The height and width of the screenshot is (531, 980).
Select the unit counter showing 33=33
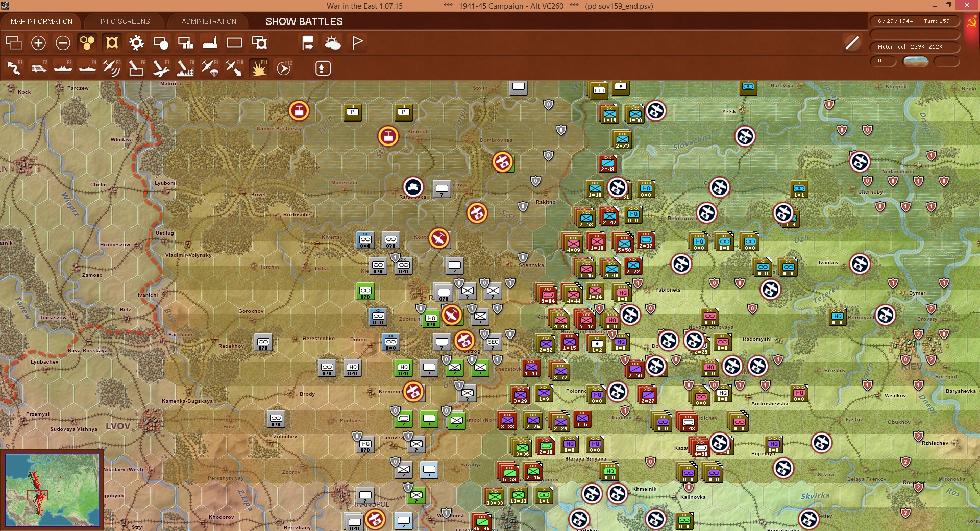point(495,496)
